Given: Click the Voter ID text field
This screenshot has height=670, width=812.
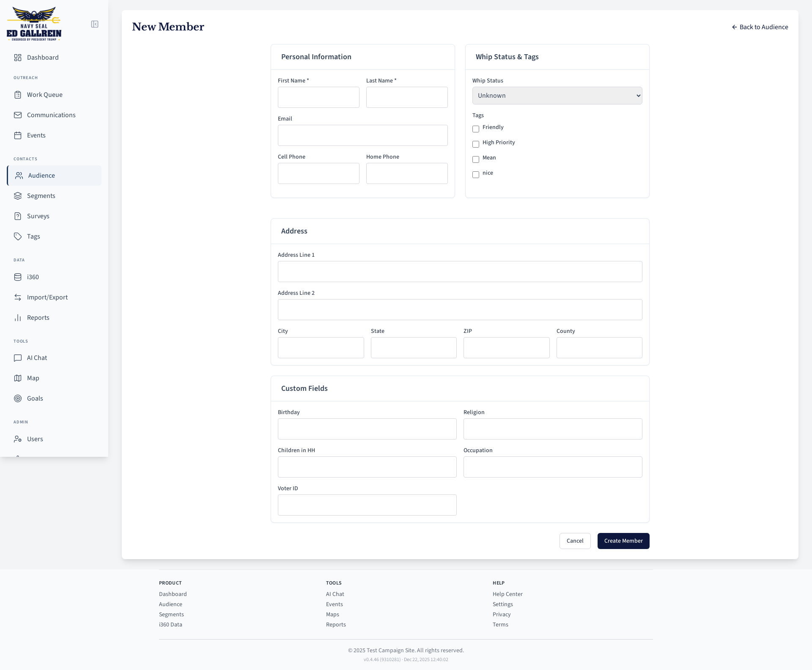Looking at the screenshot, I should click(x=367, y=505).
